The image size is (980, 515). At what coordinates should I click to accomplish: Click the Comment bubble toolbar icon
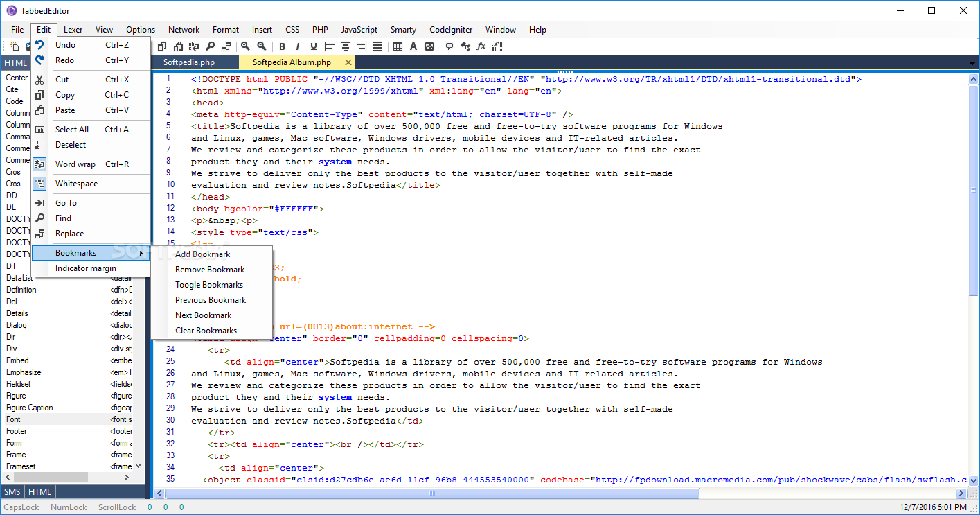pyautogui.click(x=449, y=46)
